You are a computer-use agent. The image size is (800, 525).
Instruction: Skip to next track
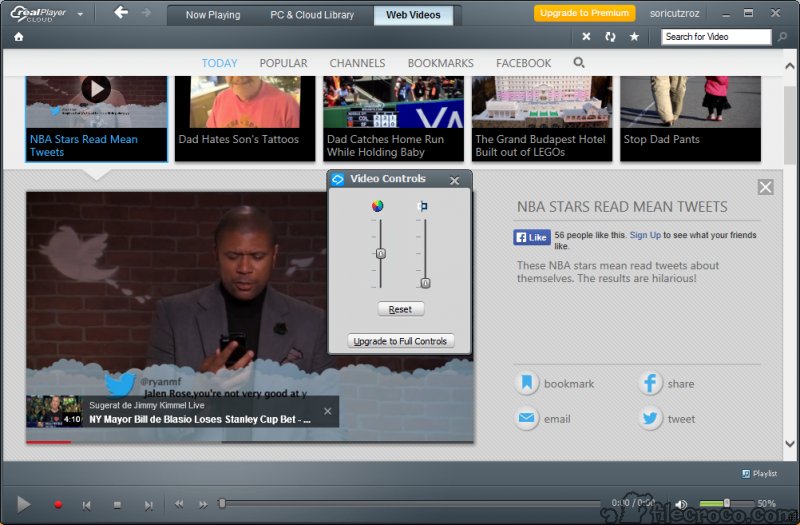tap(148, 505)
